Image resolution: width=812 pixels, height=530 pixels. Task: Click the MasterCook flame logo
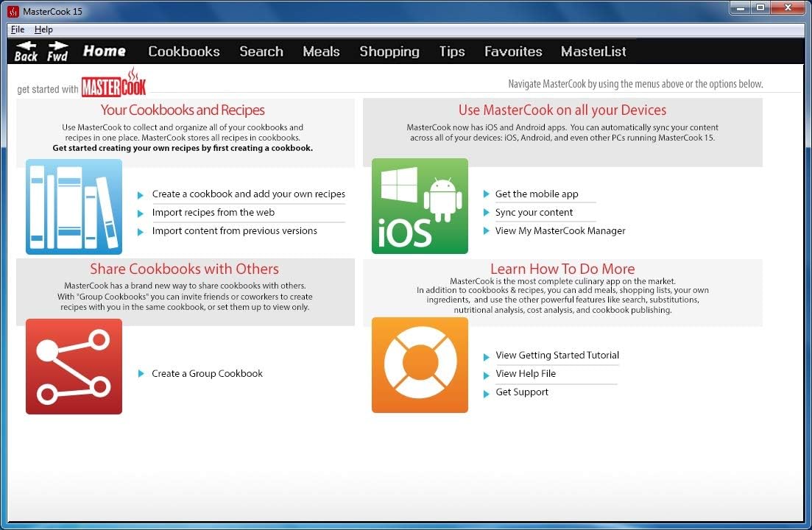click(x=114, y=83)
